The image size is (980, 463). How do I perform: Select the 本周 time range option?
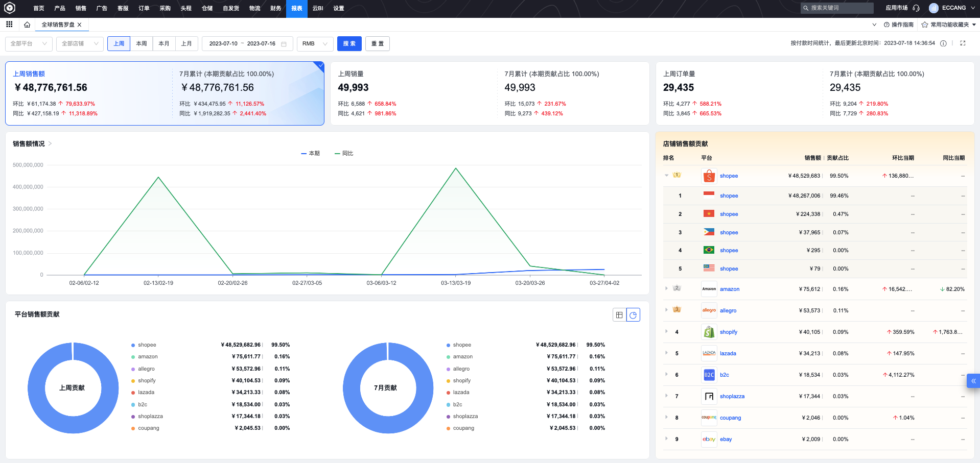142,44
